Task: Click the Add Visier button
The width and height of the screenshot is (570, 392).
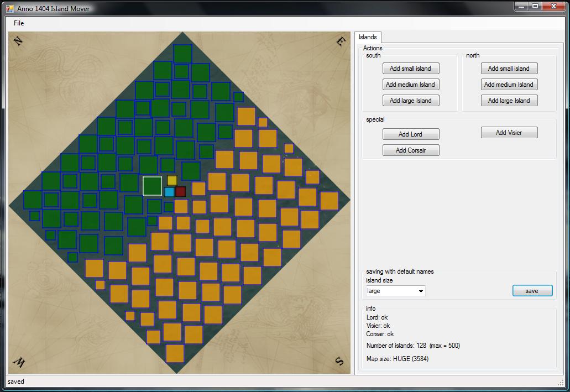Action: pyautogui.click(x=509, y=132)
